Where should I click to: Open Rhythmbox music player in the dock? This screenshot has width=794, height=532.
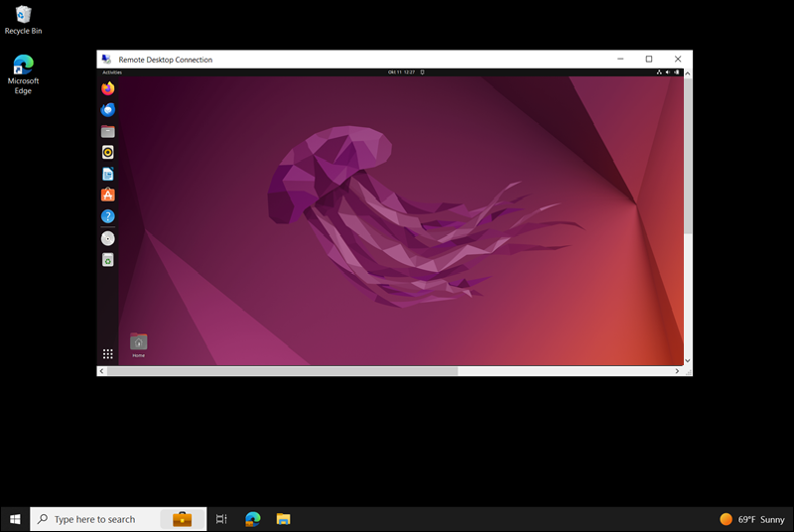pyautogui.click(x=108, y=153)
